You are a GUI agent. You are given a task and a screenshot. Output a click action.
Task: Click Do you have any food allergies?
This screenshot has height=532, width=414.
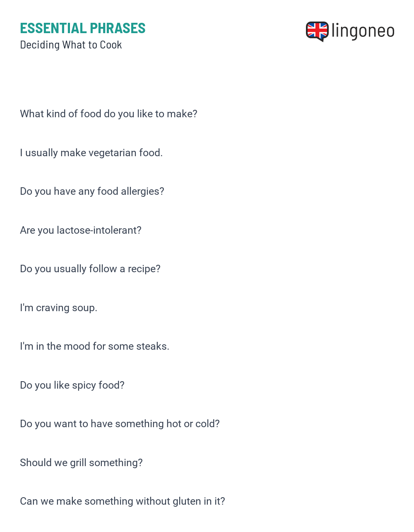coord(92,191)
